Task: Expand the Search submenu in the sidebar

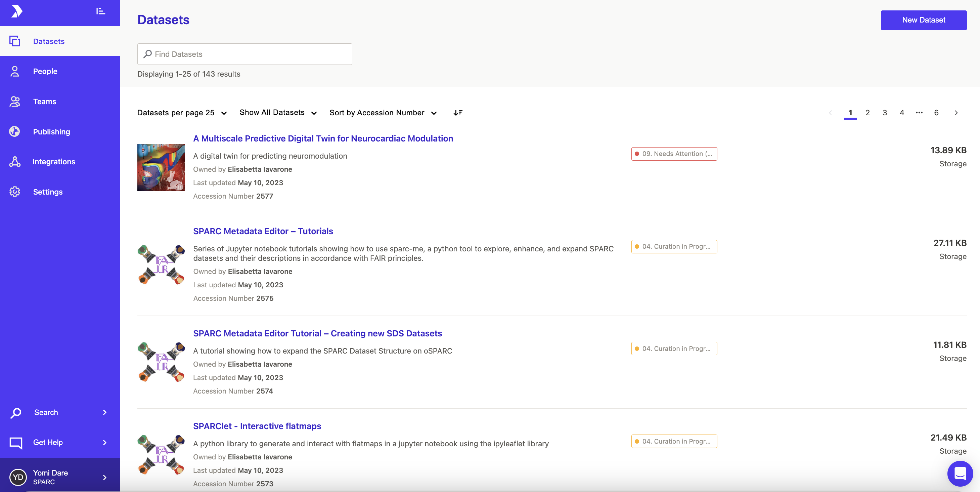Action: 60,412
